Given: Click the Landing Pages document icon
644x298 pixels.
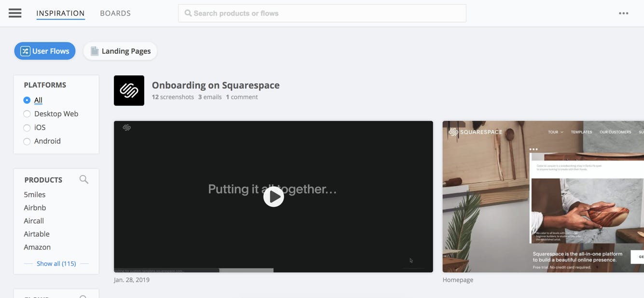Looking at the screenshot, I should pyautogui.click(x=95, y=51).
